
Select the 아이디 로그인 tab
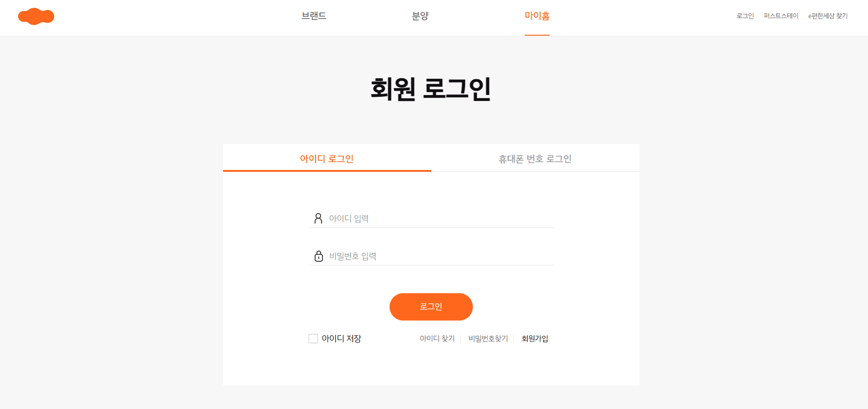click(x=327, y=158)
